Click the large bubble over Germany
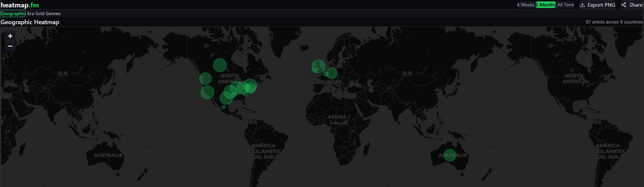This screenshot has height=187, width=644. pyautogui.click(x=332, y=73)
